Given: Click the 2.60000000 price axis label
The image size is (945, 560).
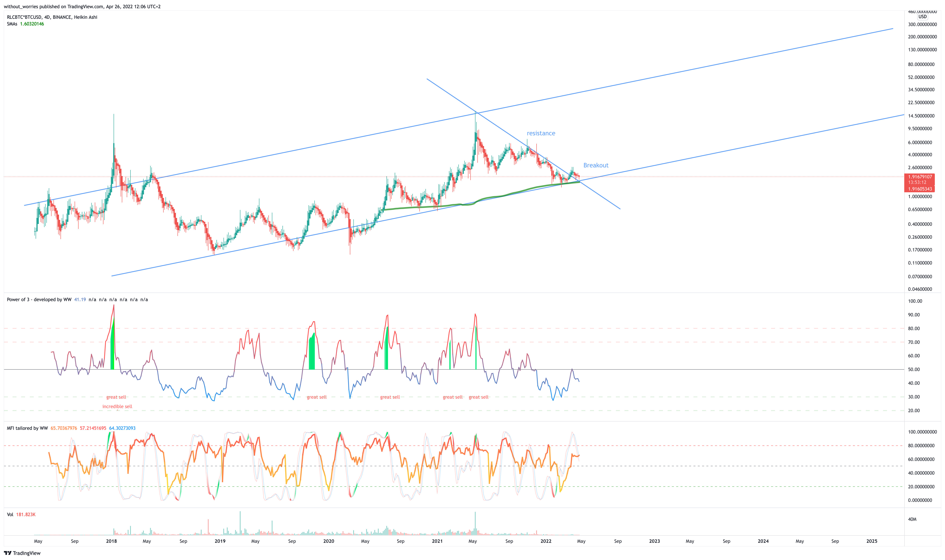Looking at the screenshot, I should pos(920,168).
